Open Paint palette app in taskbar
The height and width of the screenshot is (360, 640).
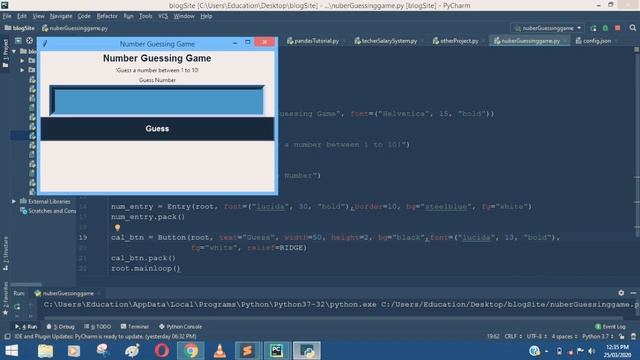132,351
